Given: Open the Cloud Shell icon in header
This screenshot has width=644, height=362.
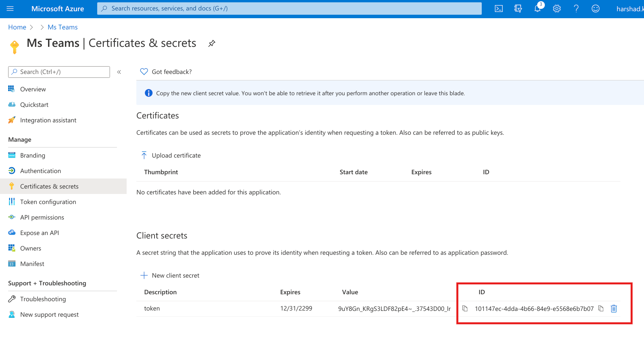Looking at the screenshot, I should point(498,9).
